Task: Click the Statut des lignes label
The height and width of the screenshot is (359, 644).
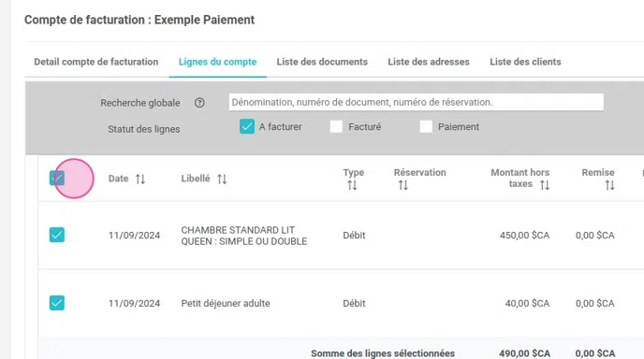Action: pyautogui.click(x=144, y=129)
